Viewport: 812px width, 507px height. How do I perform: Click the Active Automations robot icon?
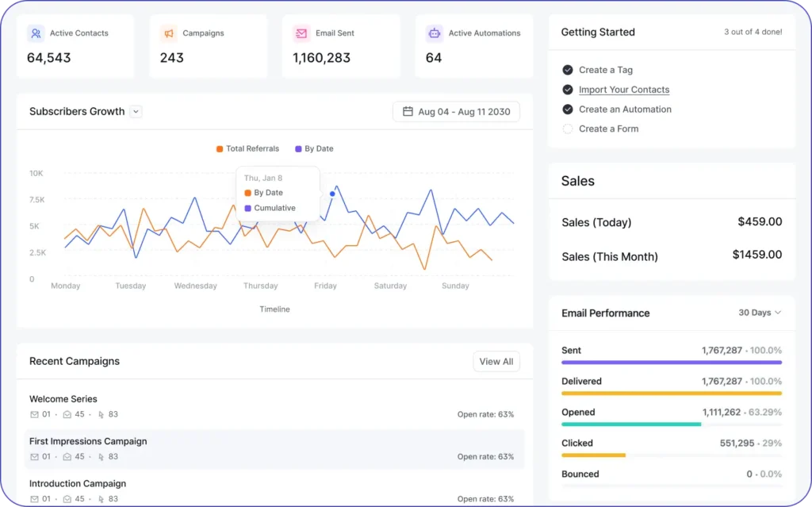pyautogui.click(x=435, y=33)
